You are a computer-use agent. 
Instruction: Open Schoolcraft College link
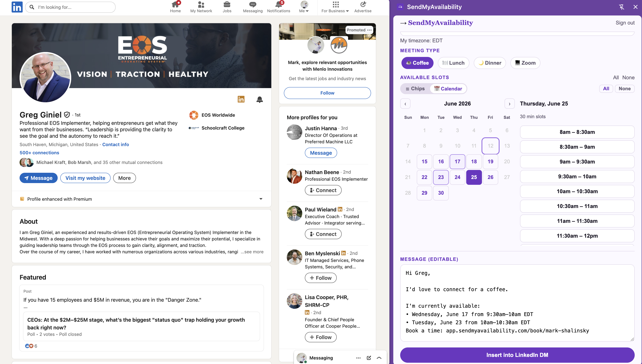(216, 128)
